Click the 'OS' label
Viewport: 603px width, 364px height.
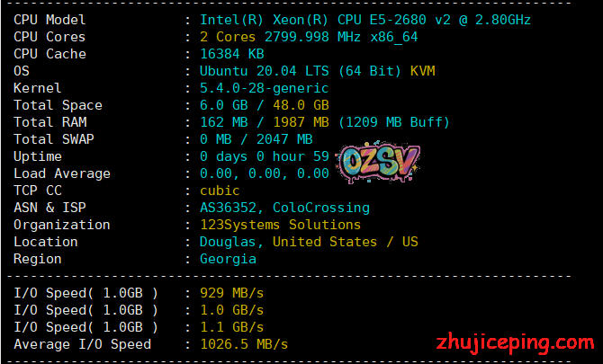tap(22, 71)
